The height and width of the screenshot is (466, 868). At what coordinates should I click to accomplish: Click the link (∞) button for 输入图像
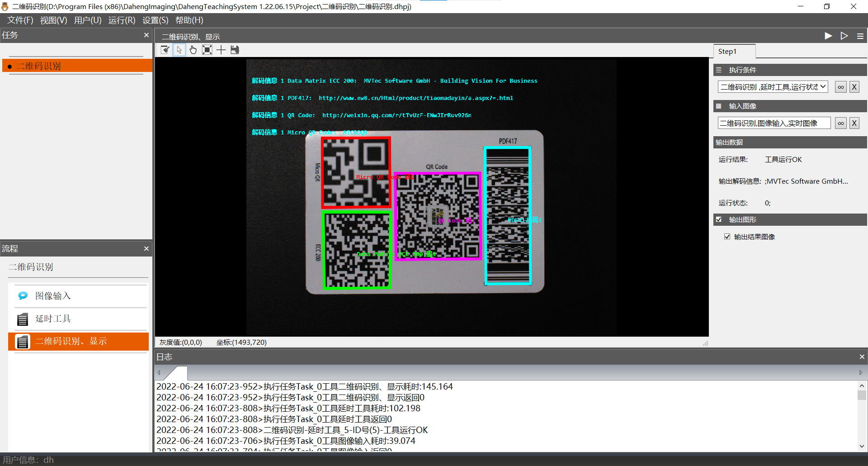841,123
